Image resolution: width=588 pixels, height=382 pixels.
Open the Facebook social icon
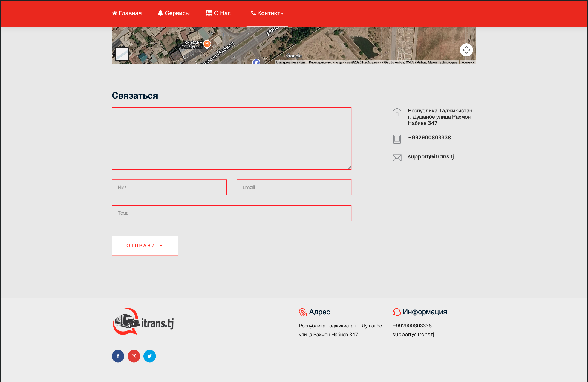pos(118,356)
